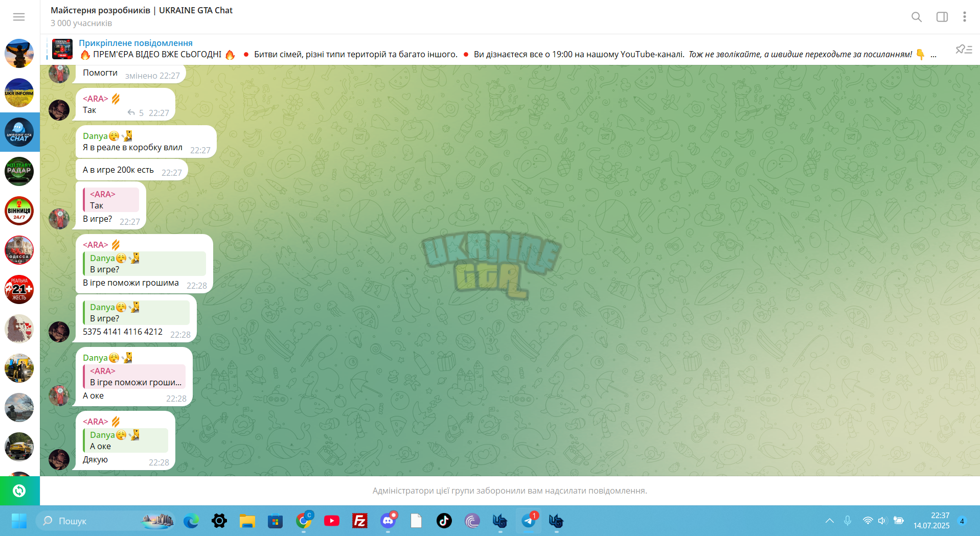The image size is (980, 536).
Task: Open Microsoft Store from the taskbar
Action: [276, 521]
